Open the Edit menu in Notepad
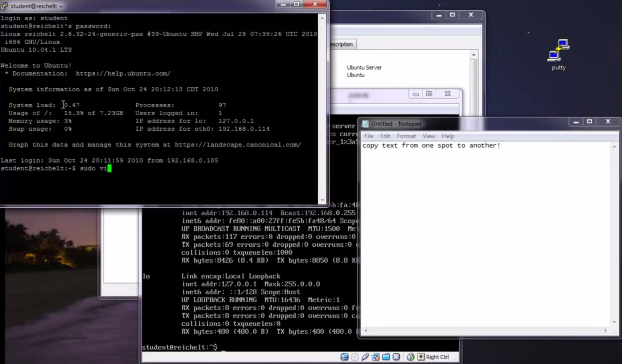Image resolution: width=622 pixels, height=364 pixels. pos(385,136)
